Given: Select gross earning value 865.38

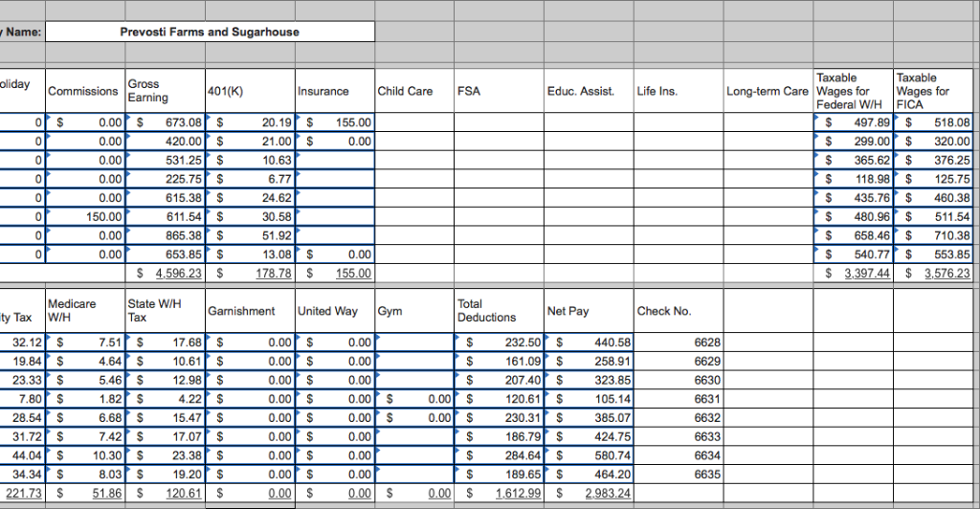Looking at the screenshot, I should coord(165,235).
